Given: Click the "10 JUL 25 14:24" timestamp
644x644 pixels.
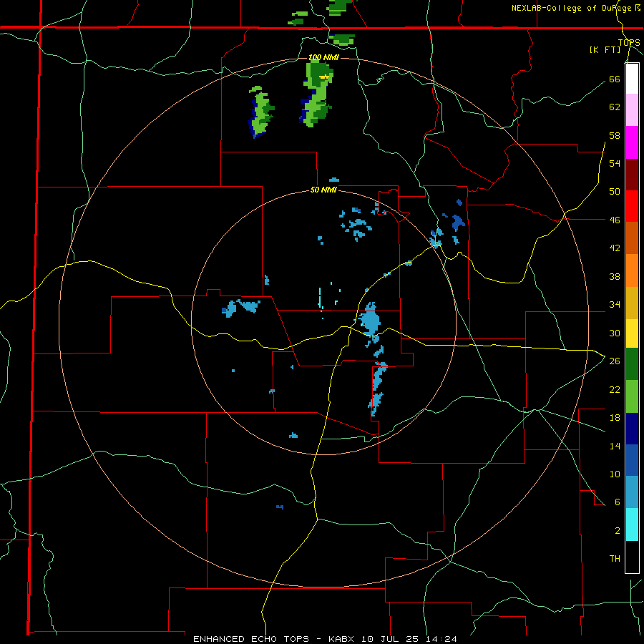Looking at the screenshot, I should click(409, 639).
